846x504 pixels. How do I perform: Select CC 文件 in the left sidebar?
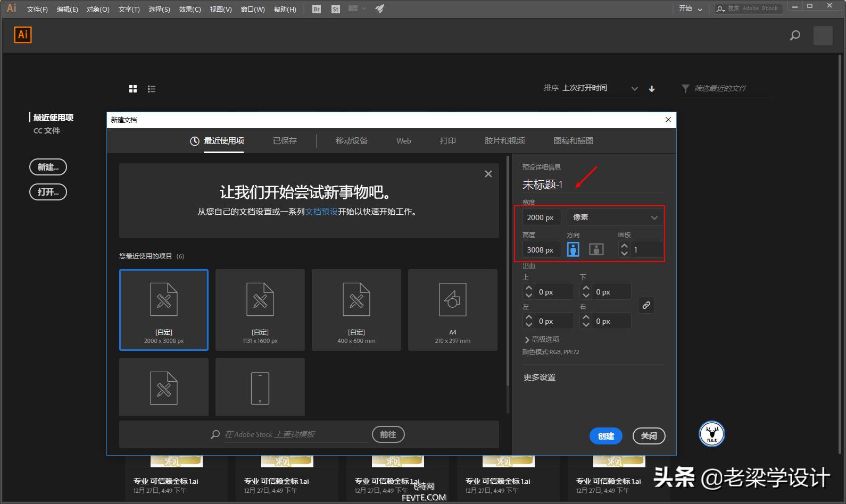click(x=47, y=131)
